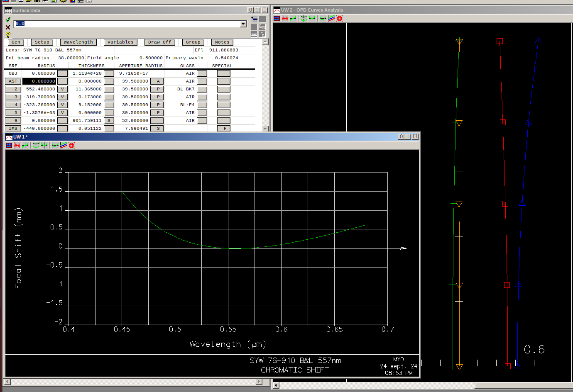Click the blue grid icon in UW 2 toolbar
The height and width of the screenshot is (392, 573).
[277, 18]
